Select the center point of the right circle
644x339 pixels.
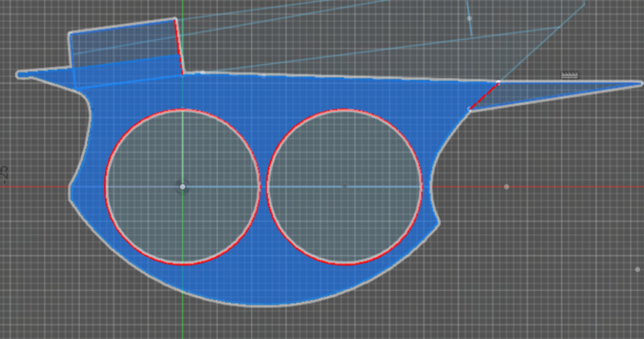coord(344,187)
